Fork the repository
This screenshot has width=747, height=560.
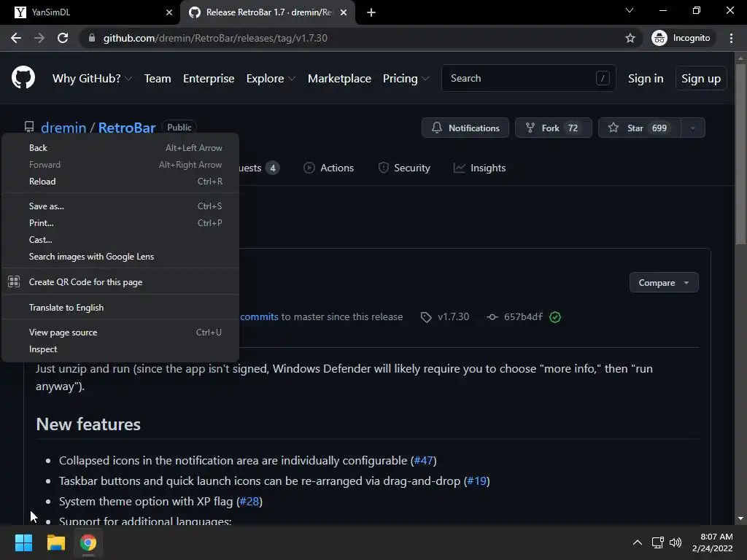(553, 128)
